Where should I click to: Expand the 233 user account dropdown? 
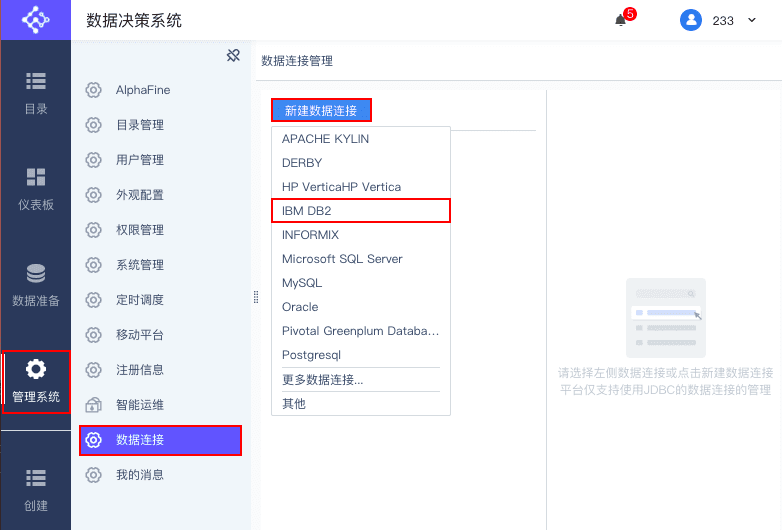(752, 20)
